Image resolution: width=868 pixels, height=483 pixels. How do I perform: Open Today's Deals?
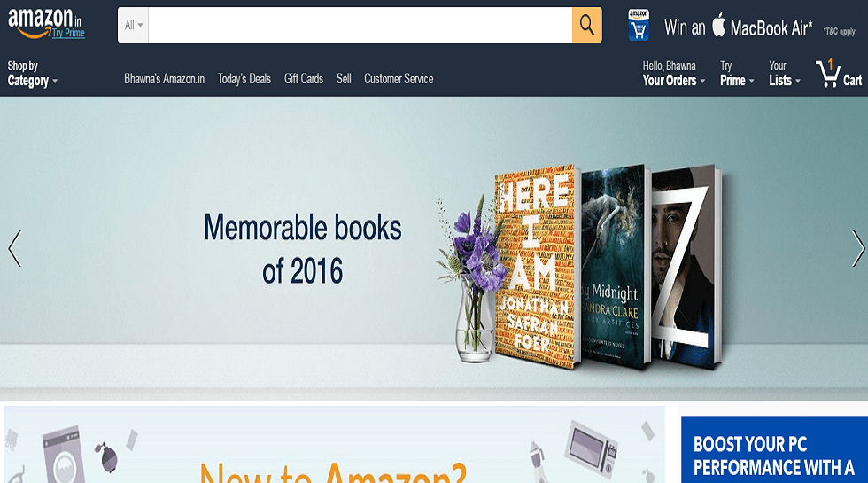point(244,79)
